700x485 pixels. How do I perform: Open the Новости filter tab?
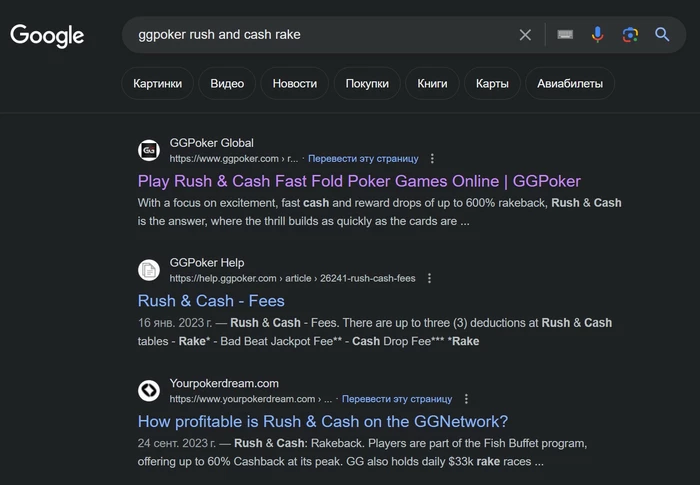point(295,84)
